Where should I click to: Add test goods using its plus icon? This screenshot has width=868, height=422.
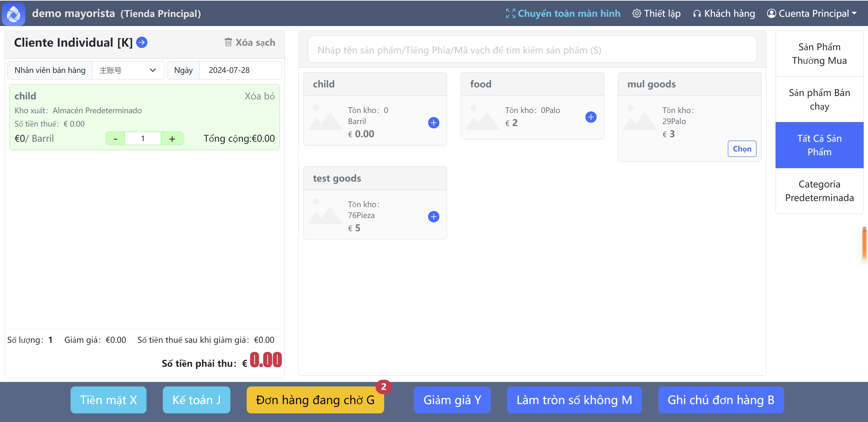(x=433, y=217)
